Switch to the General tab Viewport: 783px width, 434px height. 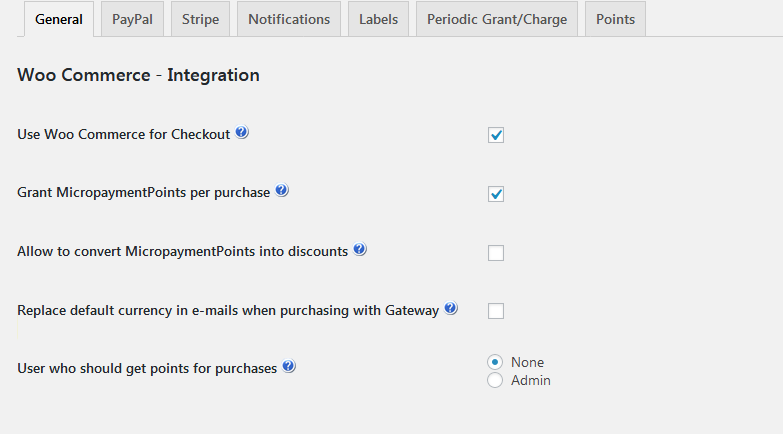(x=58, y=19)
